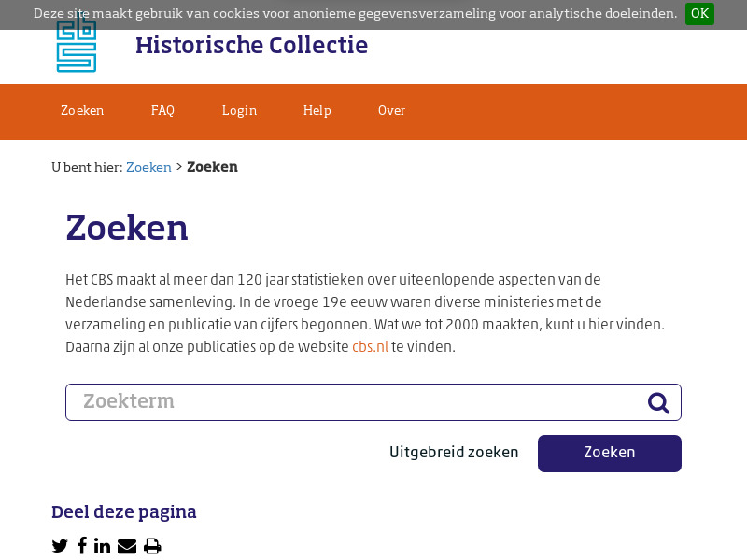Screen dimensions: 747x560
Task: Open Uitgebreid zoeken
Action: click(454, 453)
